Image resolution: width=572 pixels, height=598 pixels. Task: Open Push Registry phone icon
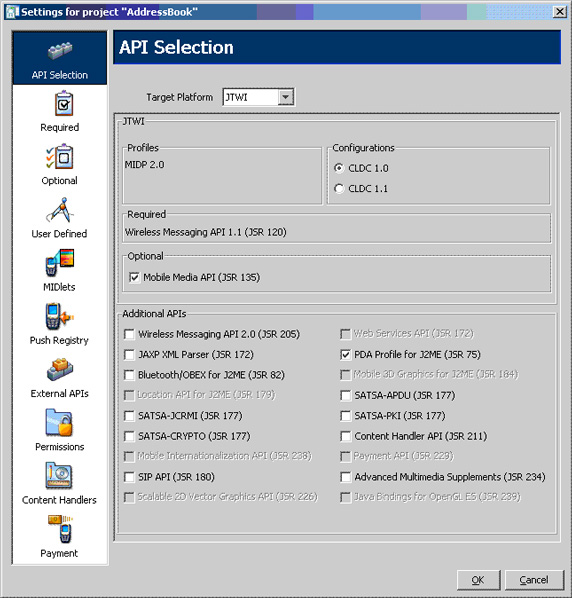pos(60,316)
